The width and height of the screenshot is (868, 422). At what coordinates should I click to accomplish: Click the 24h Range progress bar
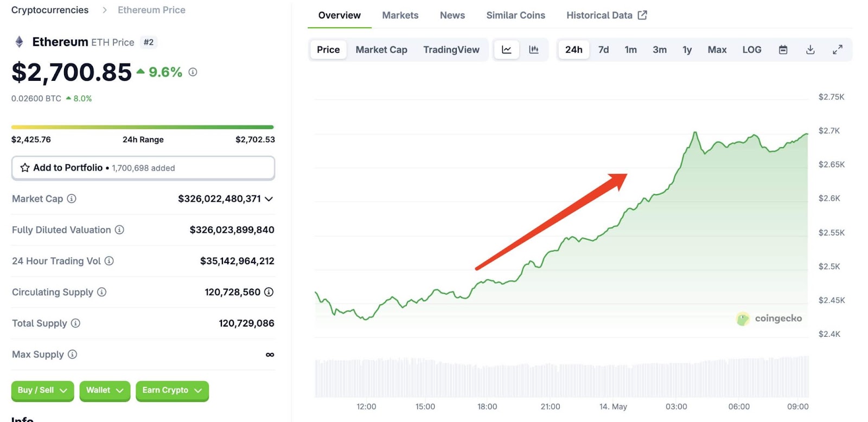143,127
